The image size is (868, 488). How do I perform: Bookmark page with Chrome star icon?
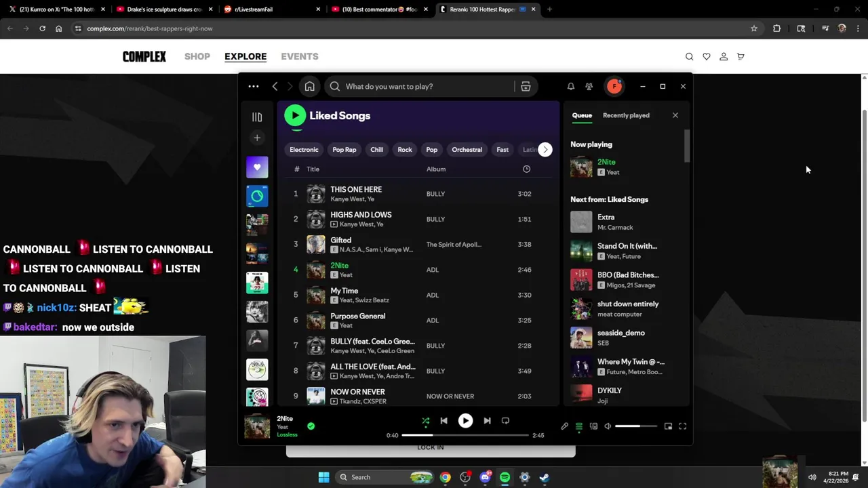tap(754, 28)
